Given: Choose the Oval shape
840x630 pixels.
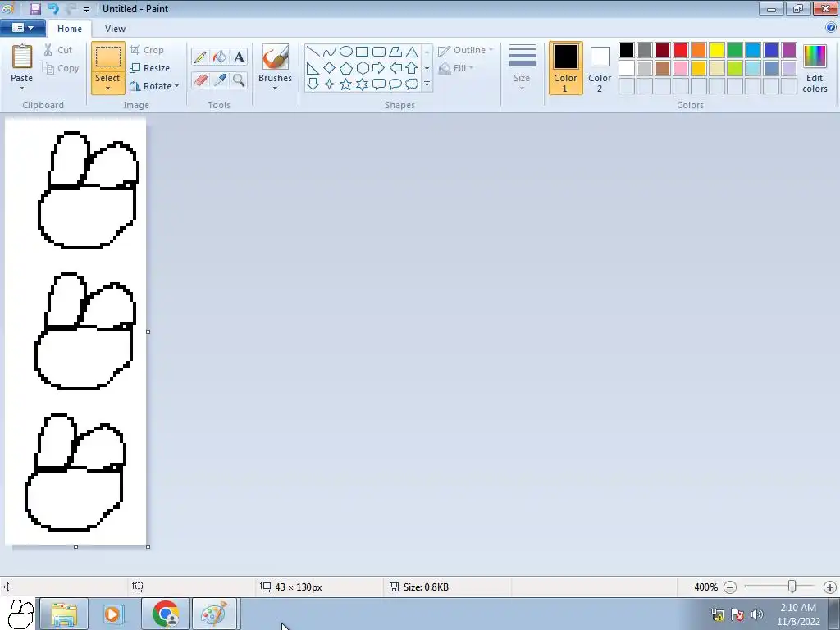Looking at the screenshot, I should (x=346, y=52).
